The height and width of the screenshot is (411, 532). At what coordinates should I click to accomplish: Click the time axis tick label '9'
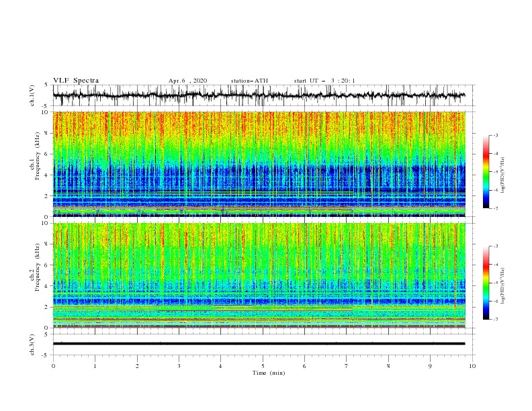point(430,366)
